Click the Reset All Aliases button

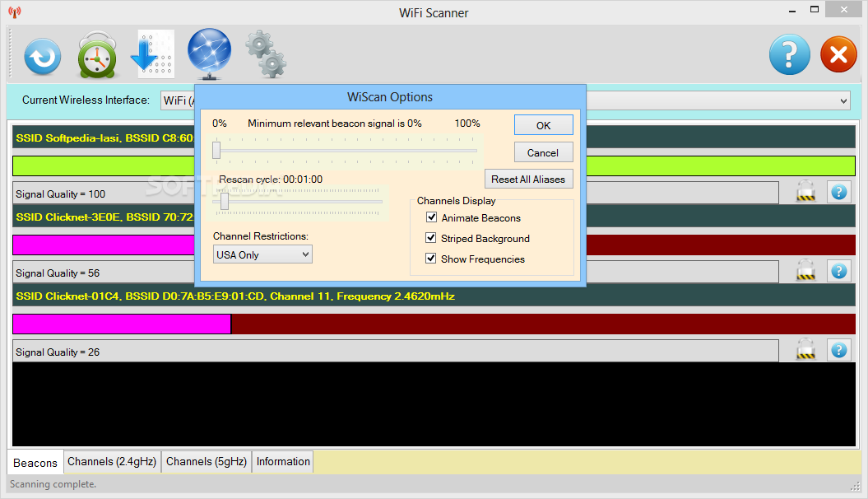click(x=528, y=179)
